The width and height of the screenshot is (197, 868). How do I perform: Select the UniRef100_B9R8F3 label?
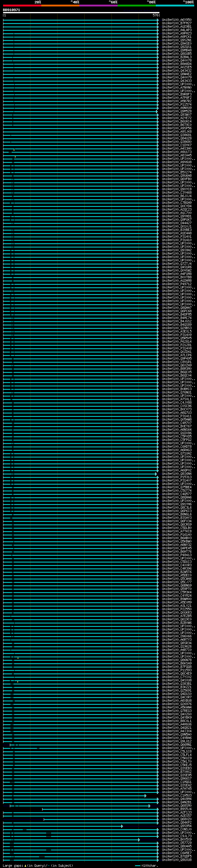[x=177, y=94]
